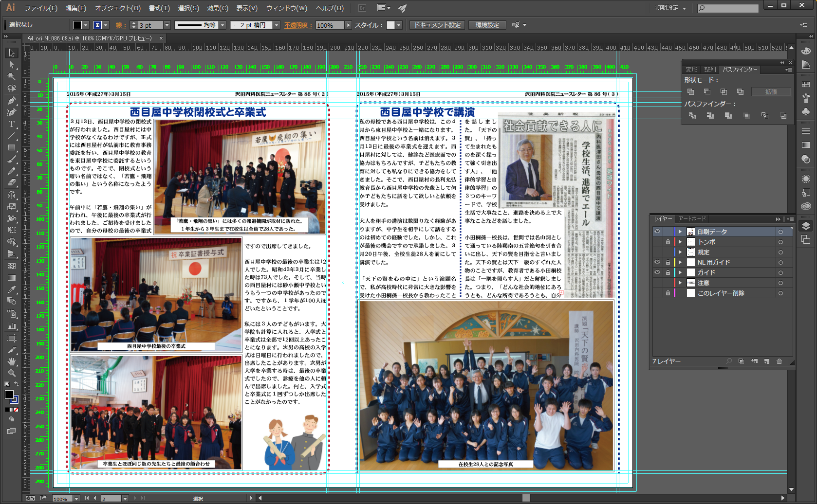
Task: Select the Pen tool
Action: tap(12, 100)
